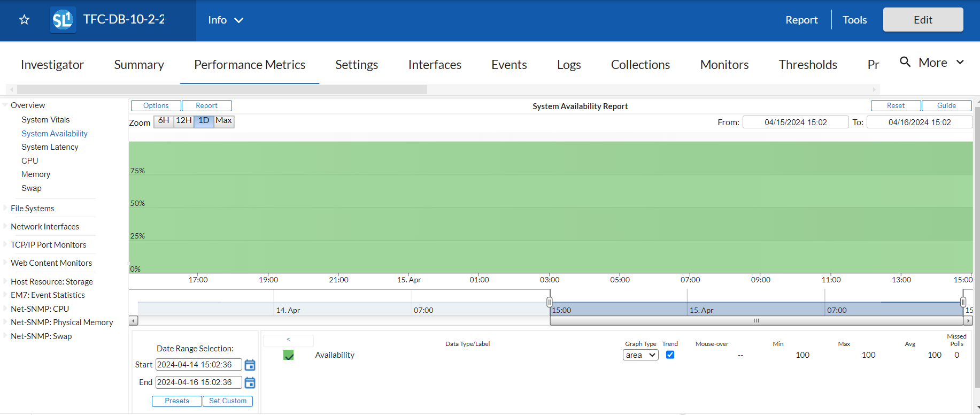Open the Start date calendar picker
The width and height of the screenshot is (980, 415).
click(x=250, y=365)
